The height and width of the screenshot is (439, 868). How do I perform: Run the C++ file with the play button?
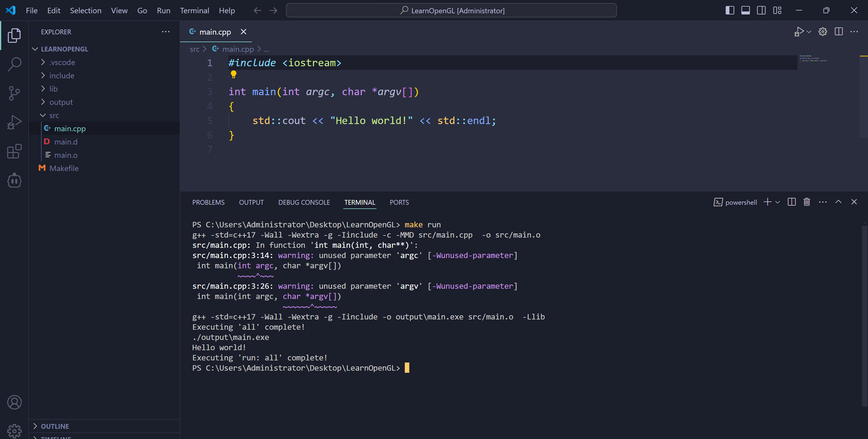pos(799,32)
